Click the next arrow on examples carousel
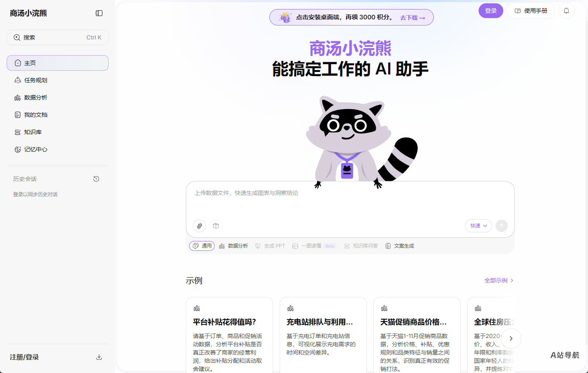 pyautogui.click(x=511, y=338)
